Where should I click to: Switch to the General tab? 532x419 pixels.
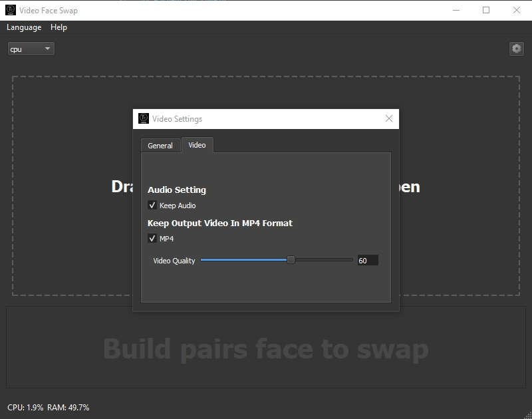(160, 146)
